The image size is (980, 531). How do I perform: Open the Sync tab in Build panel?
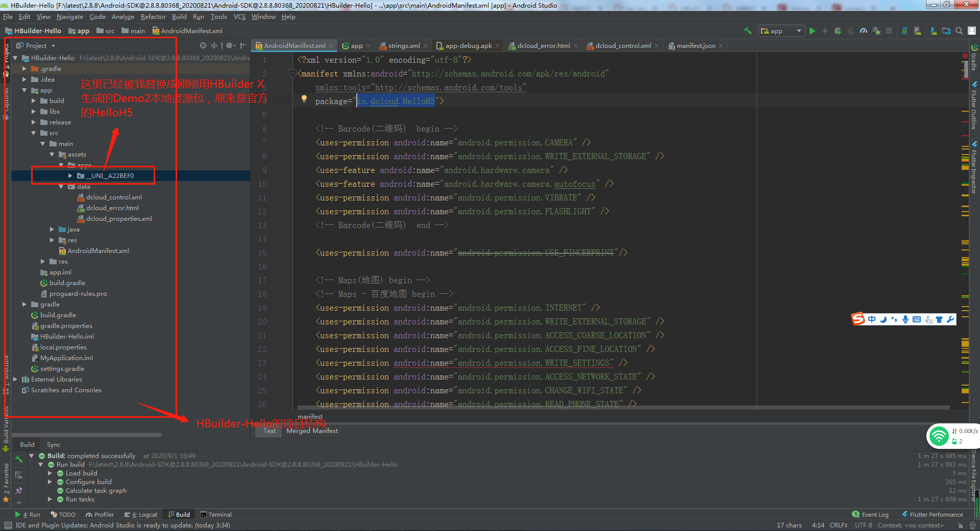pos(54,445)
